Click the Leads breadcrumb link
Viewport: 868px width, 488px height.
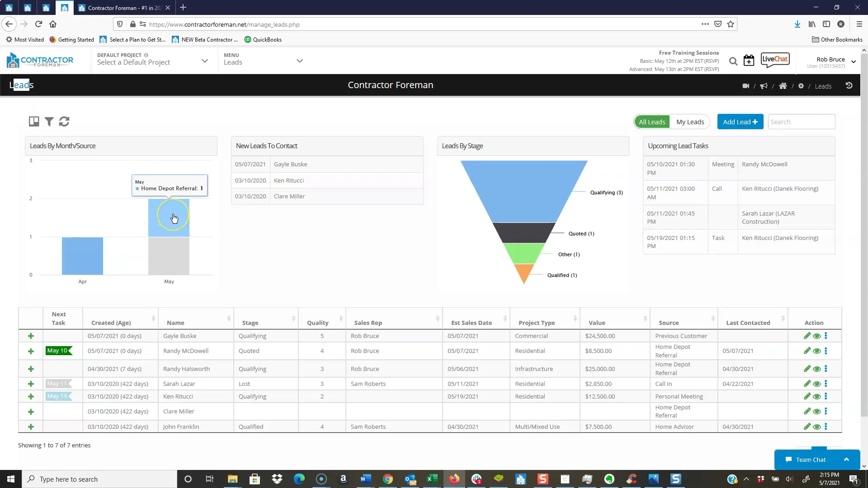823,86
